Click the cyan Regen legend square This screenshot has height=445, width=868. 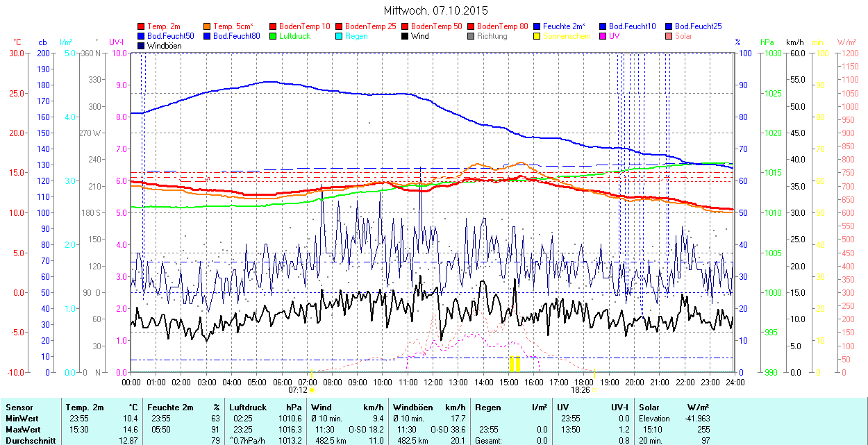(x=340, y=36)
